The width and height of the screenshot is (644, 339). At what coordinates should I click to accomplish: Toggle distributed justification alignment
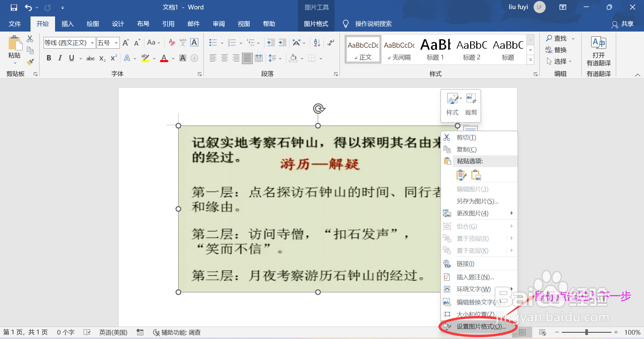[258, 58]
